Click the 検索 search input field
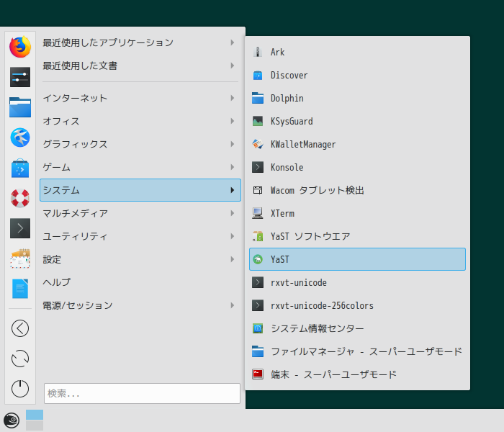The width and height of the screenshot is (504, 432). pos(142,393)
